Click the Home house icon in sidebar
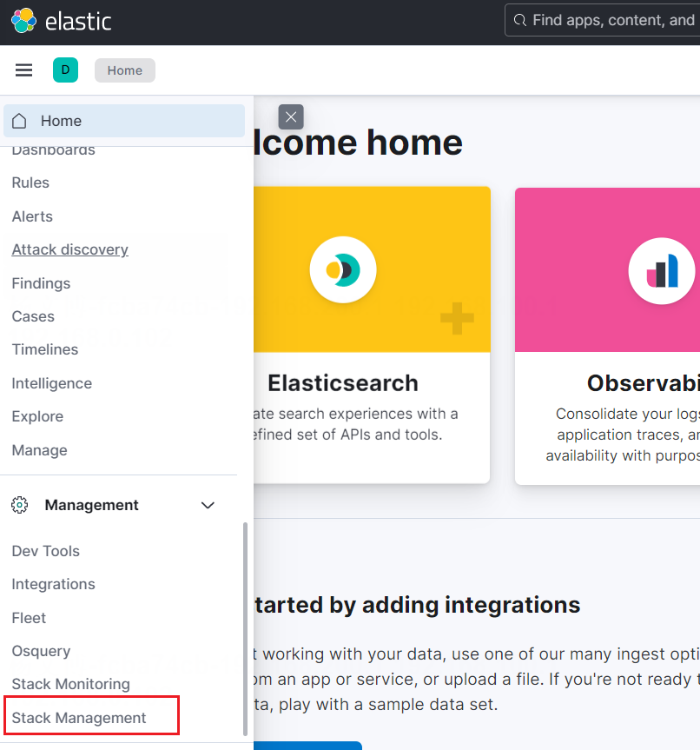This screenshot has width=700, height=750. 20,121
